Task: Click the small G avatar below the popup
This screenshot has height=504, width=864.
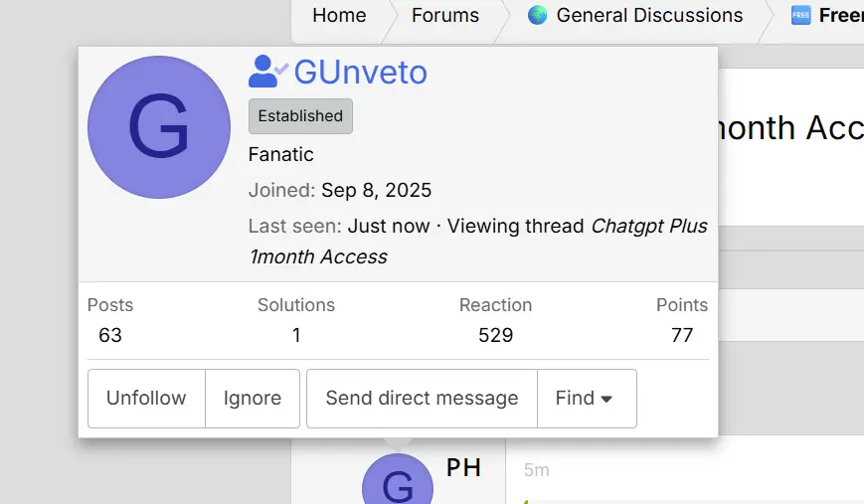Action: 398,482
